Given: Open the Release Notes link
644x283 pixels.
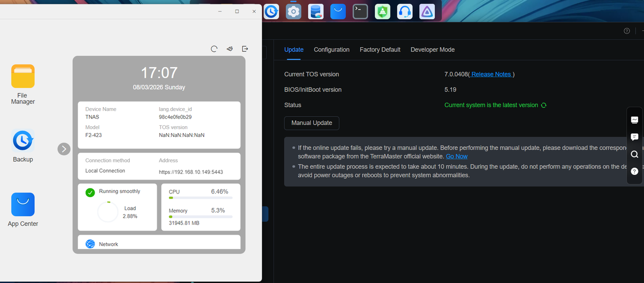Looking at the screenshot, I should pos(492,74).
